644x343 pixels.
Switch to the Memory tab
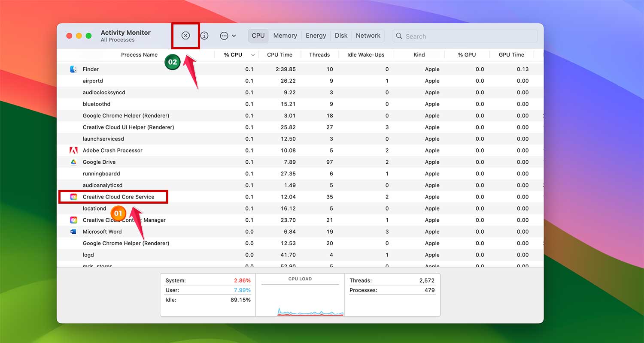click(x=285, y=36)
